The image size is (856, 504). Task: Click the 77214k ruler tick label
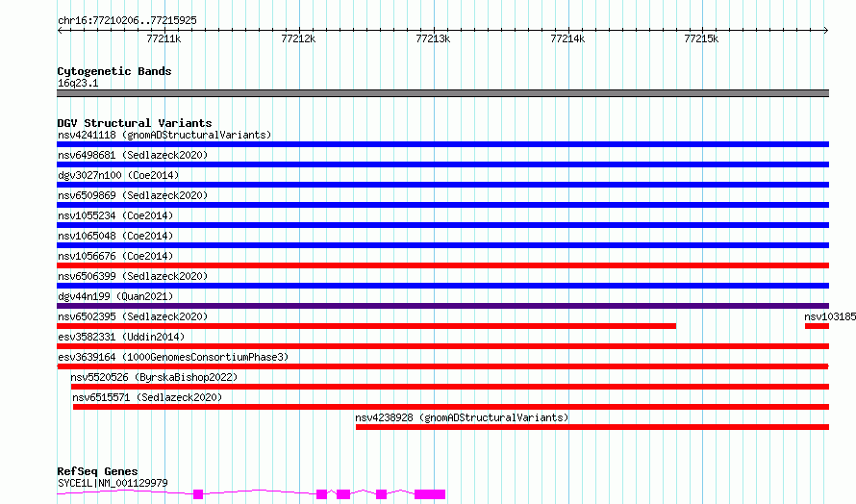567,38
